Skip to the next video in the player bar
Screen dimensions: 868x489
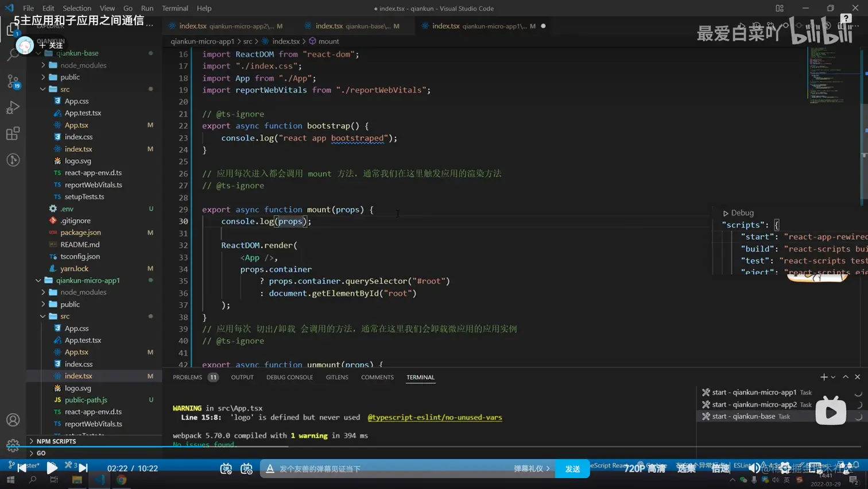[x=83, y=468]
